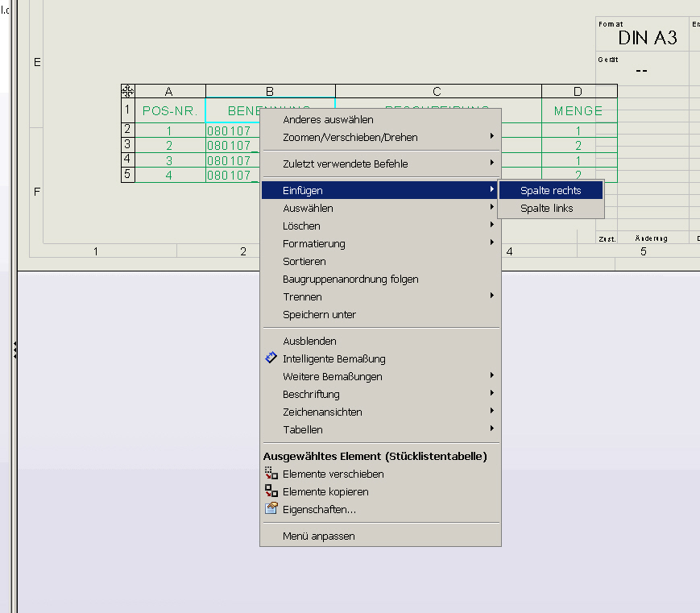Select column header C of the table
Screen dimensions: 700x613
click(438, 91)
